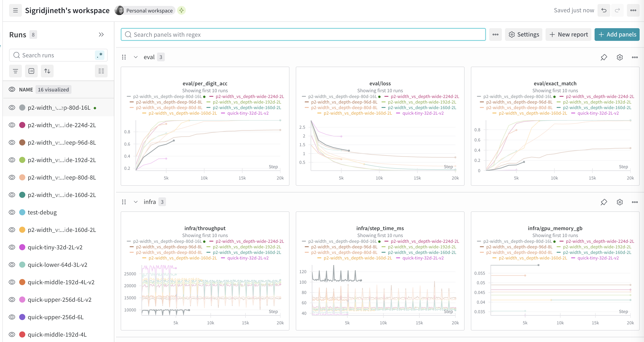Pin the eval section
Image resolution: width=644 pixels, height=342 pixels.
(x=604, y=57)
